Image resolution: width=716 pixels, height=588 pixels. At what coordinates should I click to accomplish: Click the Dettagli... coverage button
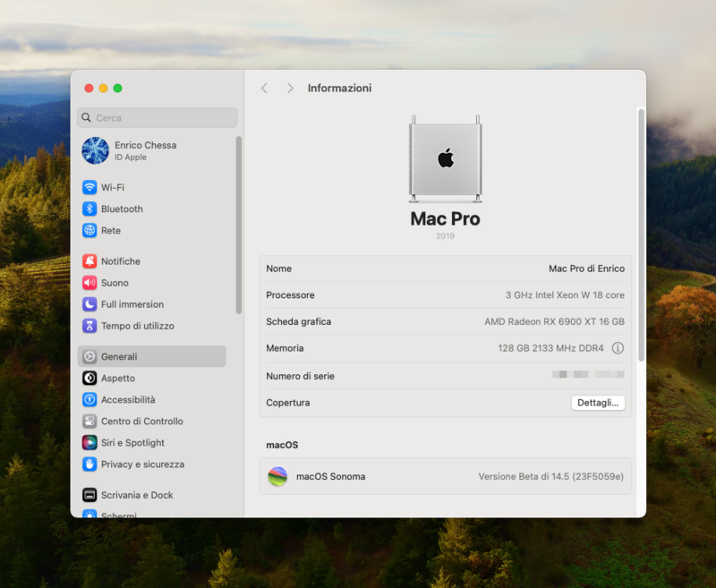pos(598,403)
